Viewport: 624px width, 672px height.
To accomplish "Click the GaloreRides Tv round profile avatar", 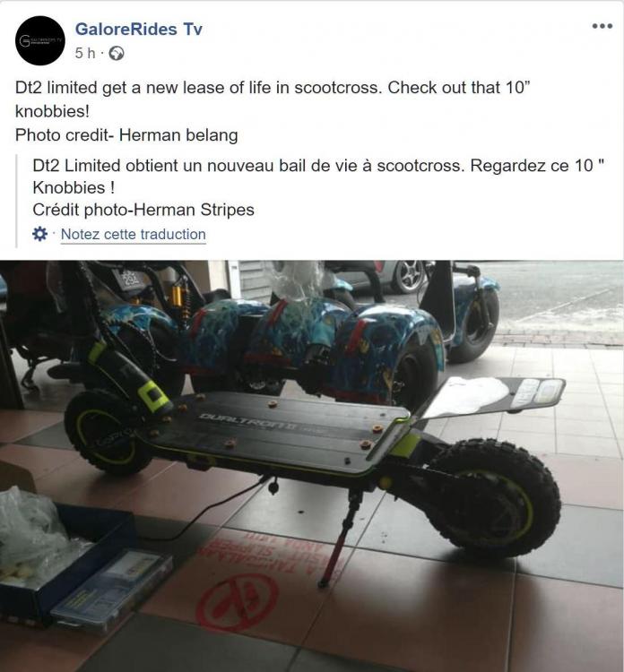I will coord(40,40).
